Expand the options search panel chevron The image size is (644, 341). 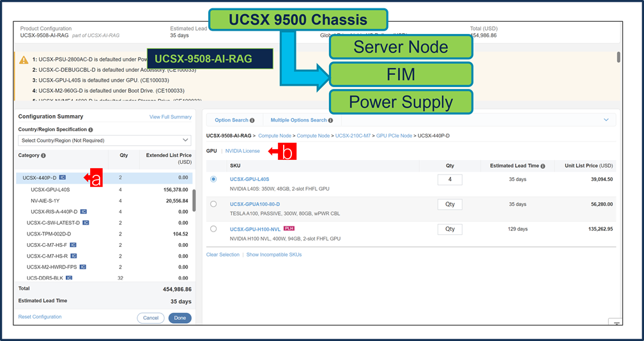606,120
